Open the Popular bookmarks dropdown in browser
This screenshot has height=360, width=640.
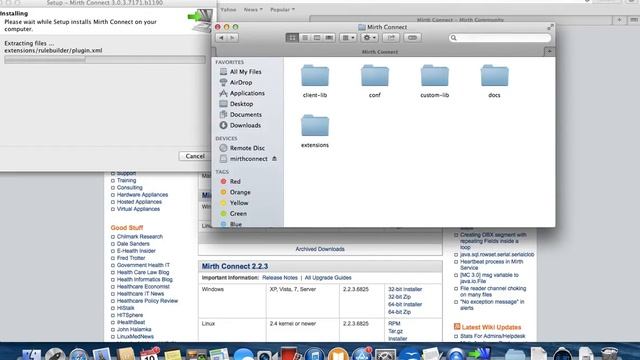pyautogui.click(x=282, y=9)
